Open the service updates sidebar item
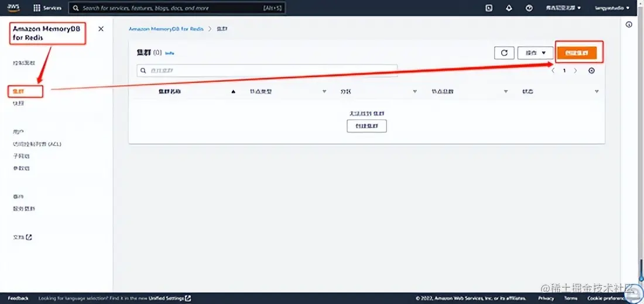This screenshot has height=304, width=644. point(24,208)
